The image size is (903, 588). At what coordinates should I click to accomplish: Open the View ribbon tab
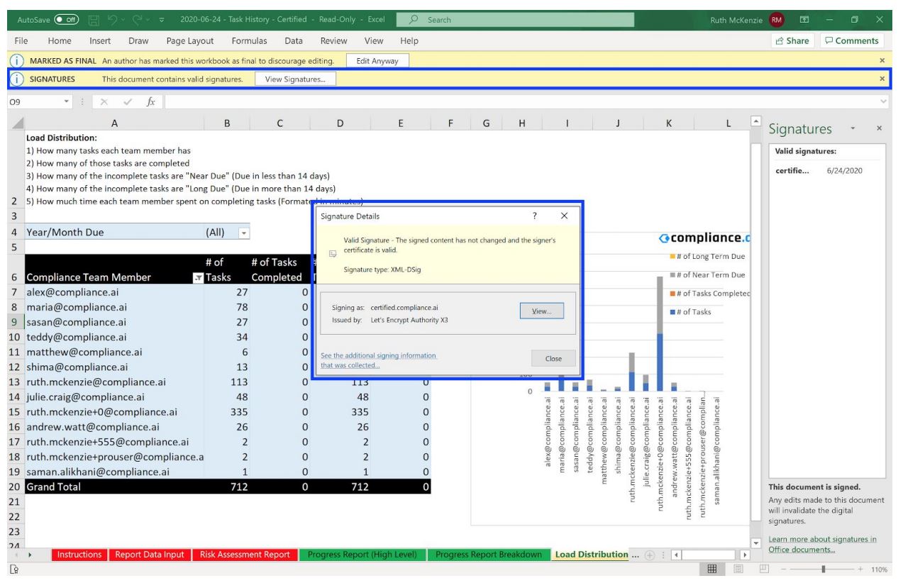point(374,41)
